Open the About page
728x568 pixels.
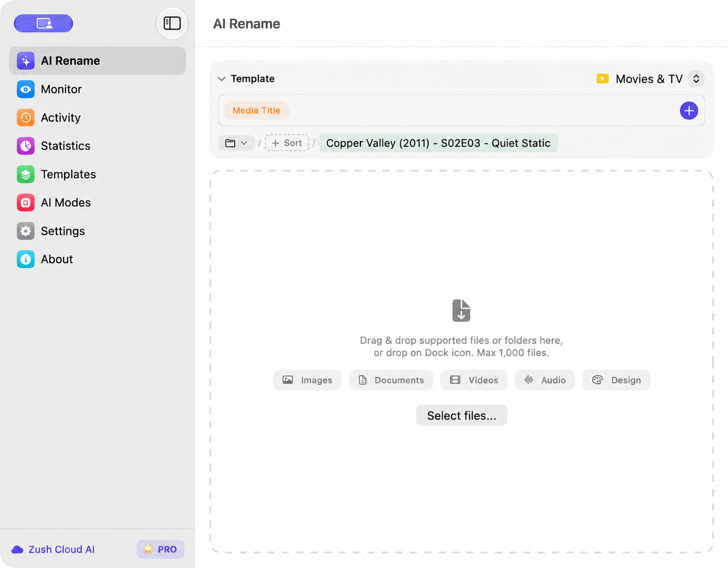click(x=97, y=259)
